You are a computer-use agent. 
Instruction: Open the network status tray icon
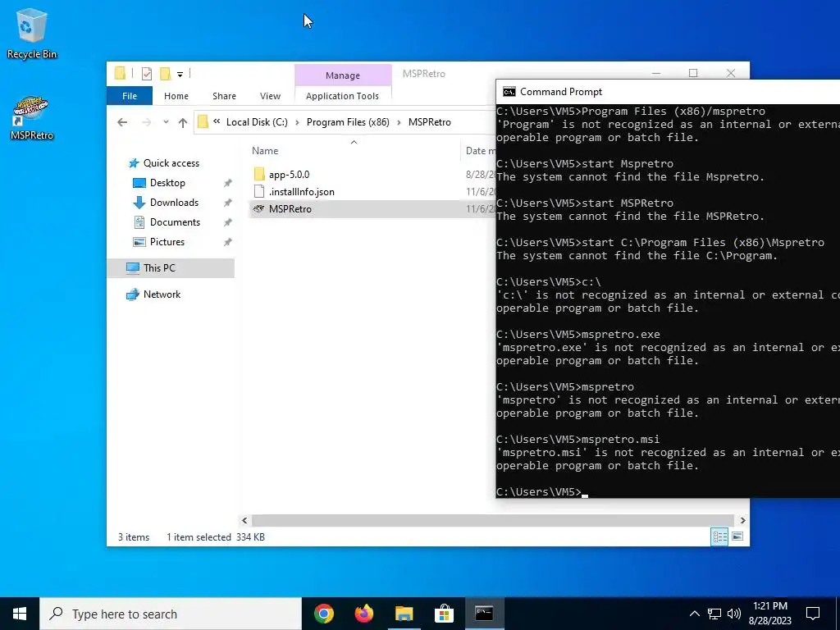click(x=714, y=614)
